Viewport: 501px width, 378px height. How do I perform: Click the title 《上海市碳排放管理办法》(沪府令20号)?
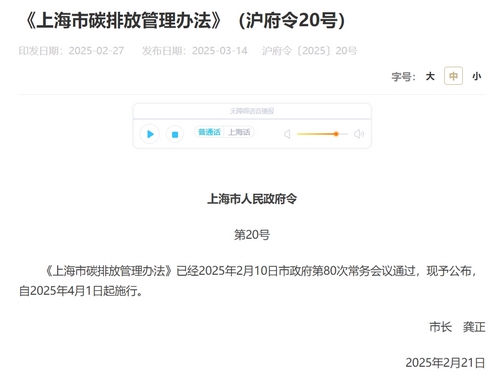pyautogui.click(x=185, y=20)
